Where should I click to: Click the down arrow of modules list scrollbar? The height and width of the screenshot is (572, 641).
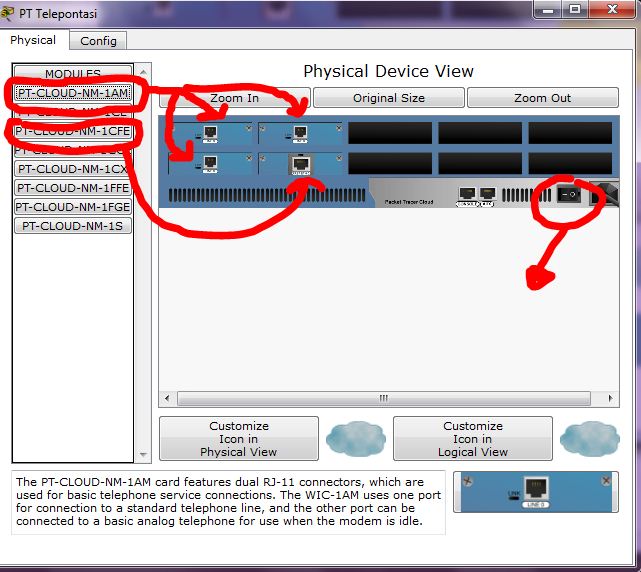143,454
